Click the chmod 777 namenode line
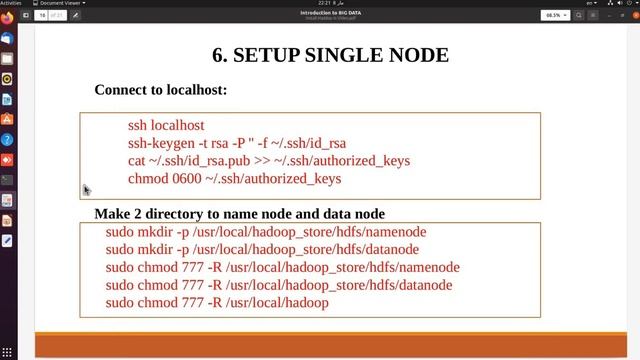Image resolution: width=640 pixels, height=360 pixels. (x=282, y=267)
